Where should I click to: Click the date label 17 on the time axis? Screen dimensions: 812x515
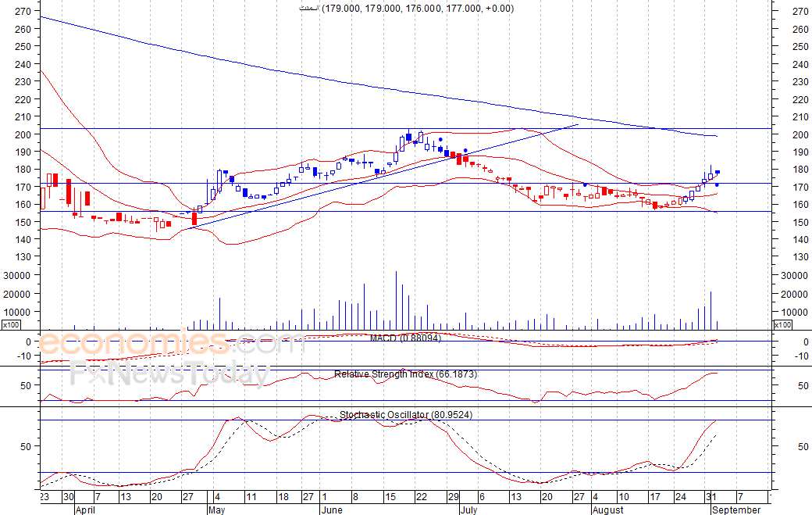pos(655,497)
